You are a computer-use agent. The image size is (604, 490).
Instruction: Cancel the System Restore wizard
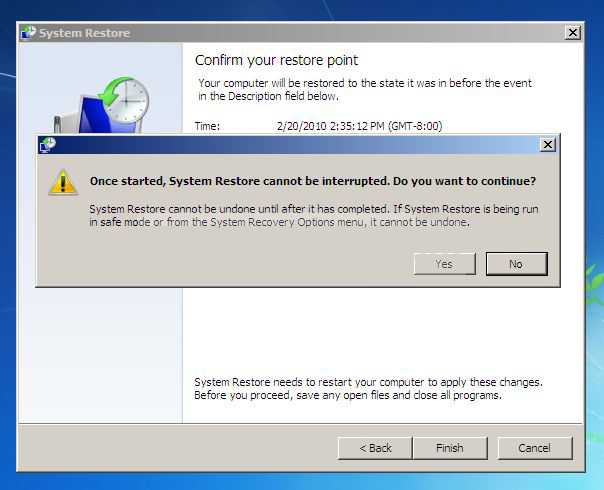click(535, 448)
